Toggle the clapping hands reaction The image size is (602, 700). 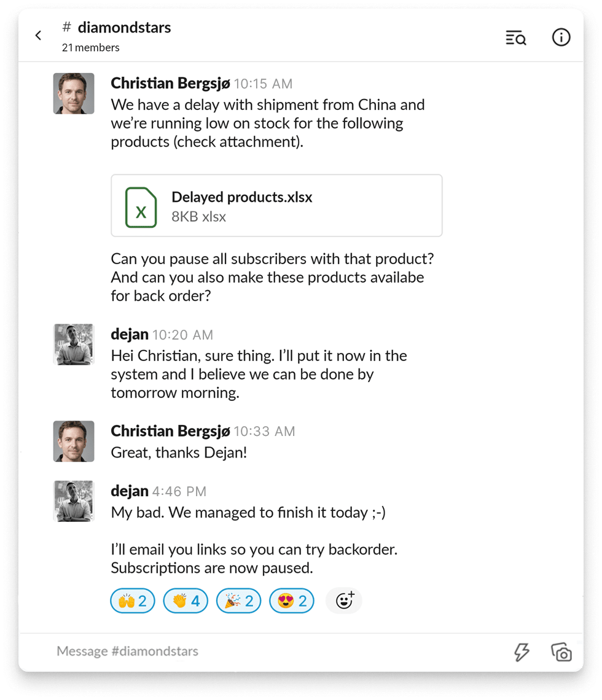185,600
